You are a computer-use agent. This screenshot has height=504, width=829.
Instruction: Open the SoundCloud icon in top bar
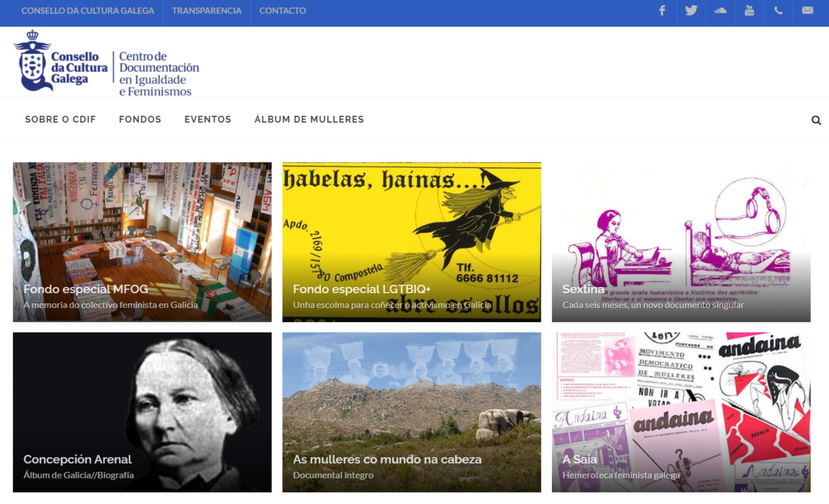pyautogui.click(x=720, y=10)
